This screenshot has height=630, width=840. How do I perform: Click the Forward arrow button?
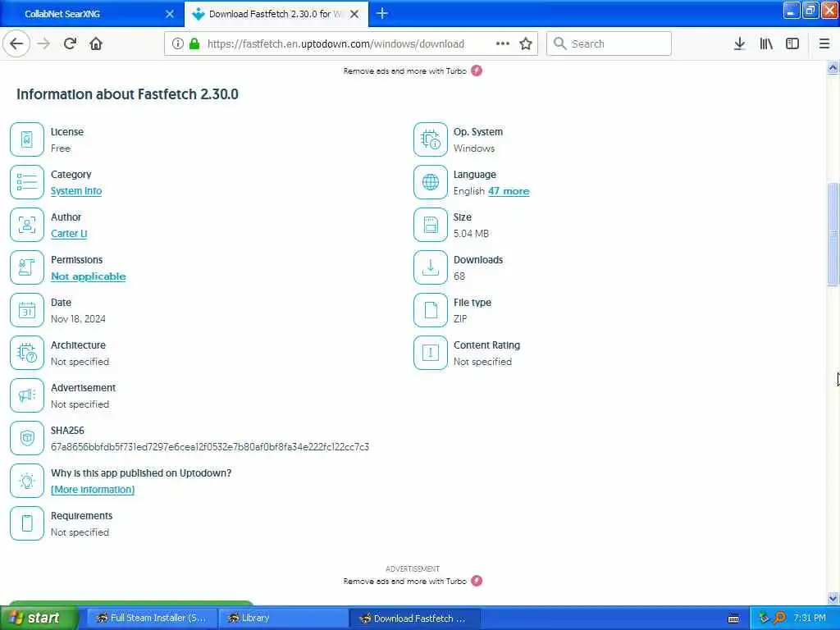44,43
